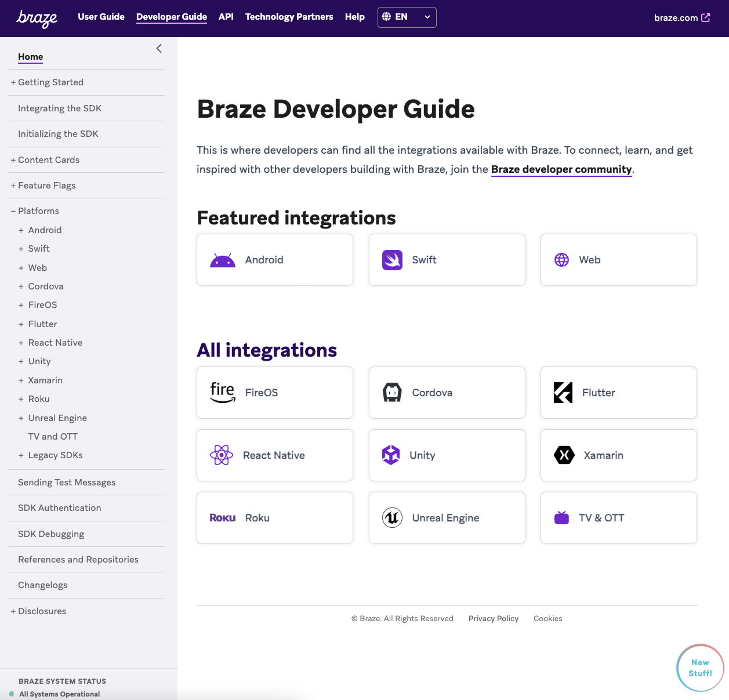Screen dimensions: 729x700
Task: Select React Native in the sidebar tree
Action: click(55, 343)
